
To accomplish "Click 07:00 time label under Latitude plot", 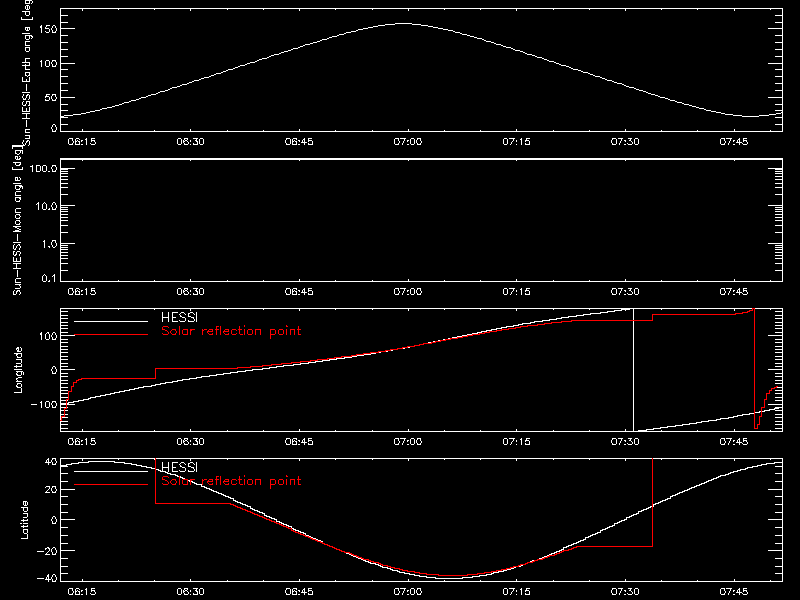I will click(x=408, y=591).
